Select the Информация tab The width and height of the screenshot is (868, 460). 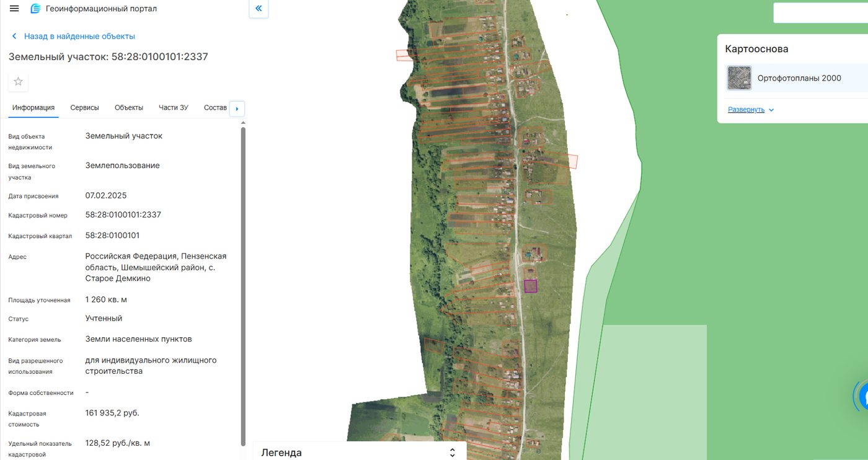33,107
